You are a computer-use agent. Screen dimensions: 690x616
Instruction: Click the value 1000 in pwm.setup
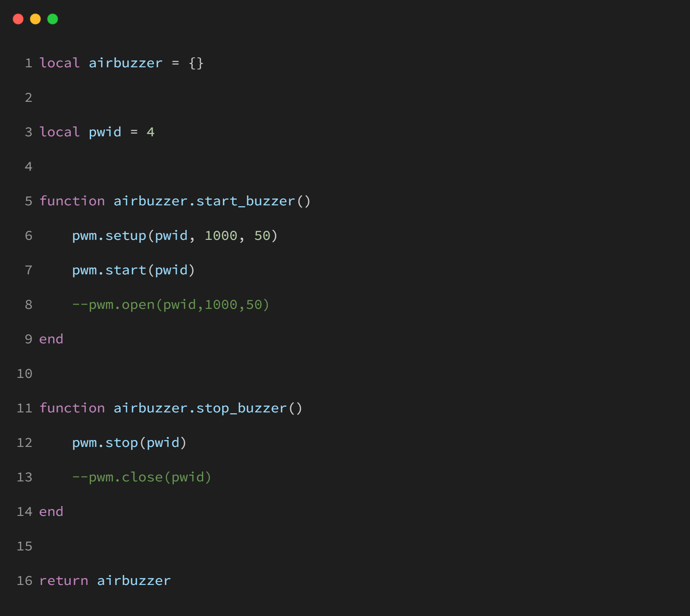221,236
